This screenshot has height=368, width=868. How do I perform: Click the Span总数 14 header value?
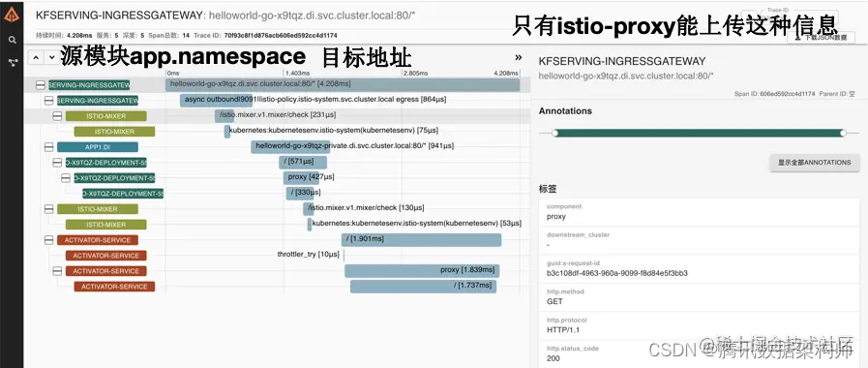pyautogui.click(x=186, y=36)
